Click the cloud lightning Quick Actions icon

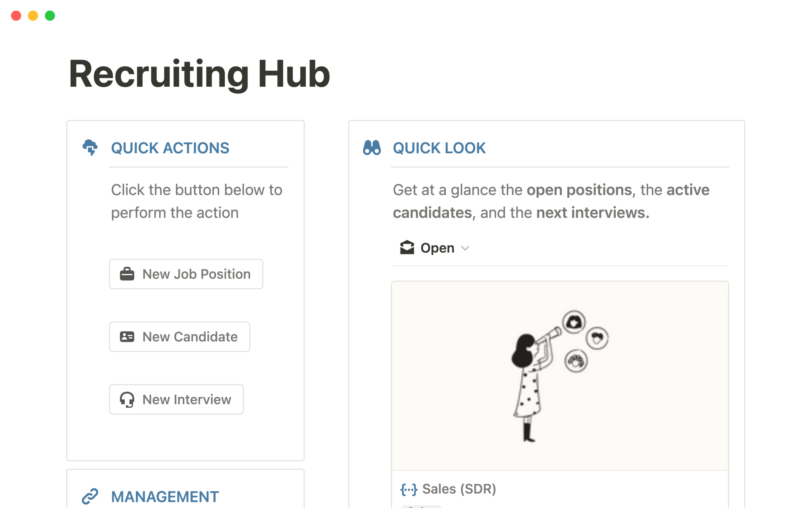click(x=90, y=147)
